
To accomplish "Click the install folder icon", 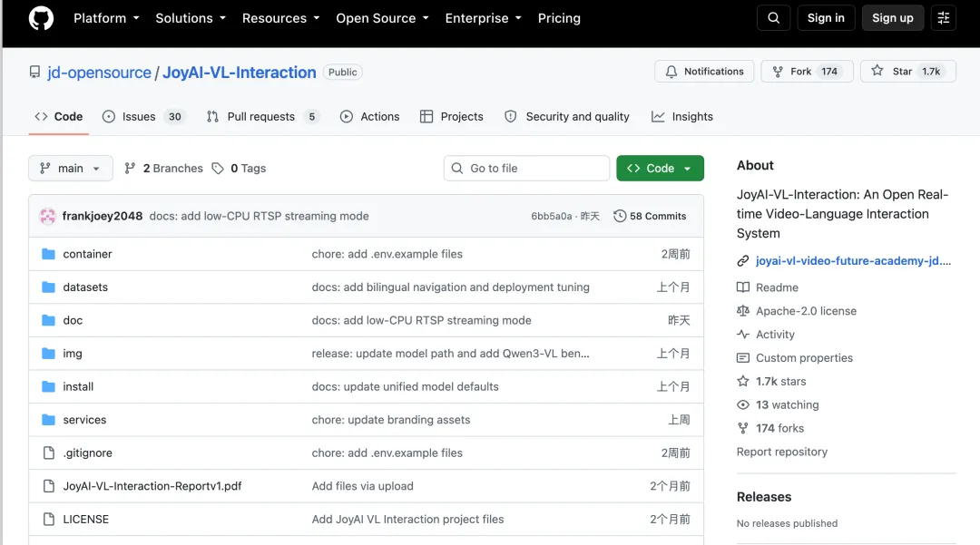I will [x=48, y=386].
